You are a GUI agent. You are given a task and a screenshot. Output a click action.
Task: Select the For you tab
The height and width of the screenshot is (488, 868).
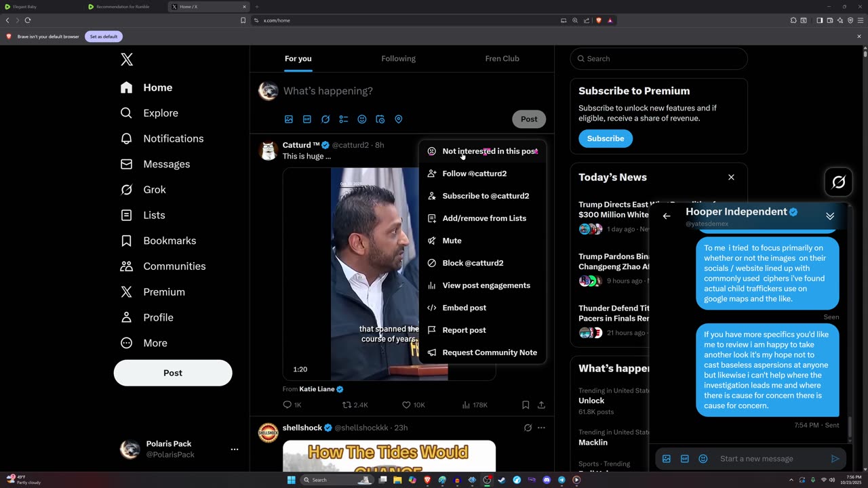point(298,58)
